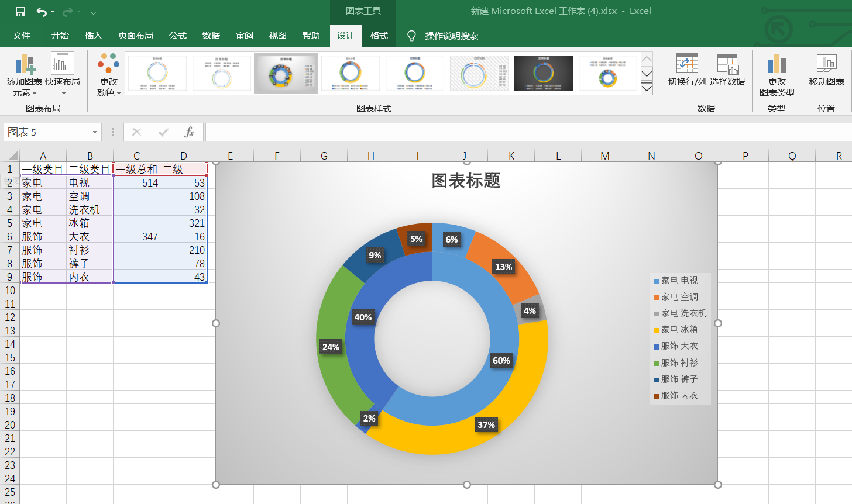Image resolution: width=852 pixels, height=504 pixels.
Task: Click the 37% data label
Action: pyautogui.click(x=486, y=424)
